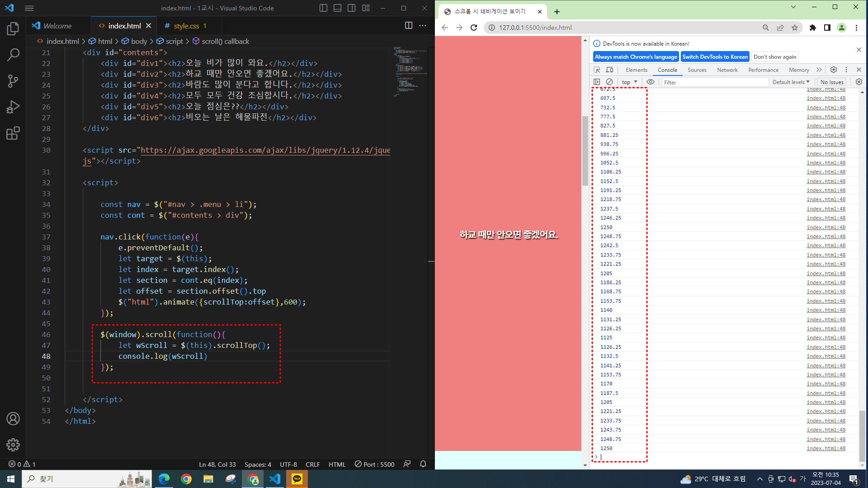Toggle the device toolbar in DevTools
Screen dimensions: 868x488
coord(609,70)
